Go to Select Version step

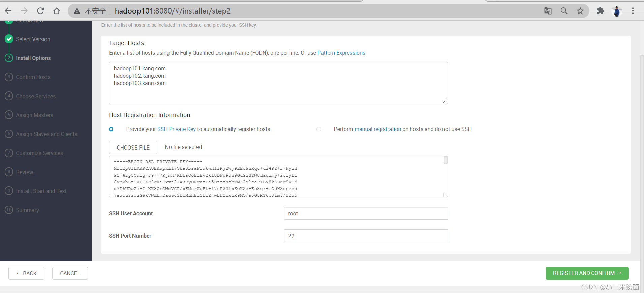[33, 39]
